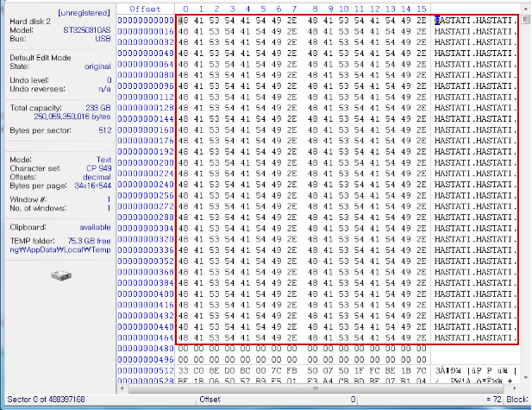Image resolution: width=532 pixels, height=410 pixels.
Task: Click column header 15
Action: tap(422, 9)
